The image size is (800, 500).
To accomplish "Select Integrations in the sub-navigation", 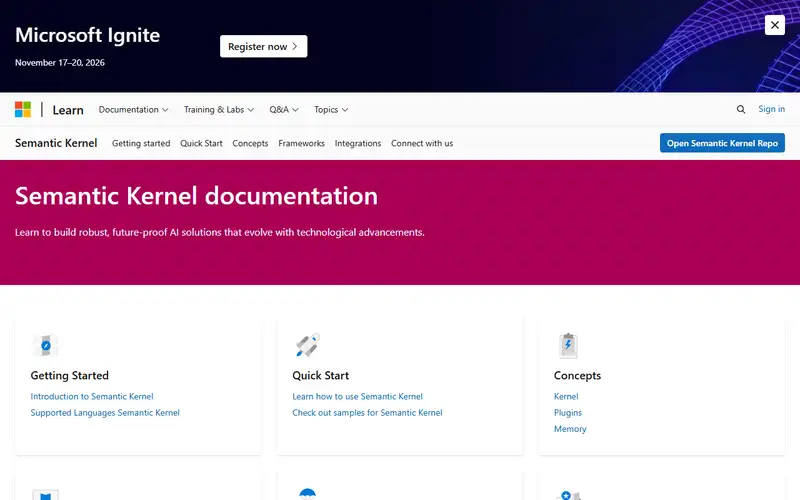I will (x=358, y=143).
